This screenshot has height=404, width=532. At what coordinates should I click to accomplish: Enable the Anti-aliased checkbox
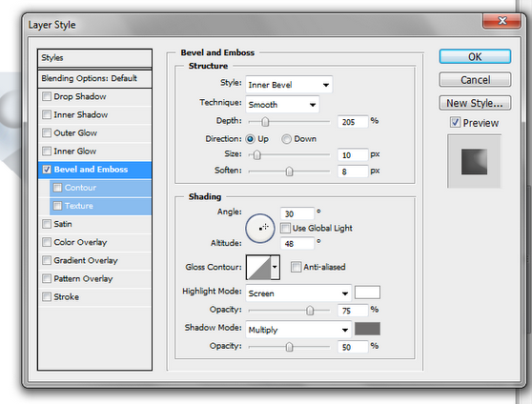click(296, 267)
